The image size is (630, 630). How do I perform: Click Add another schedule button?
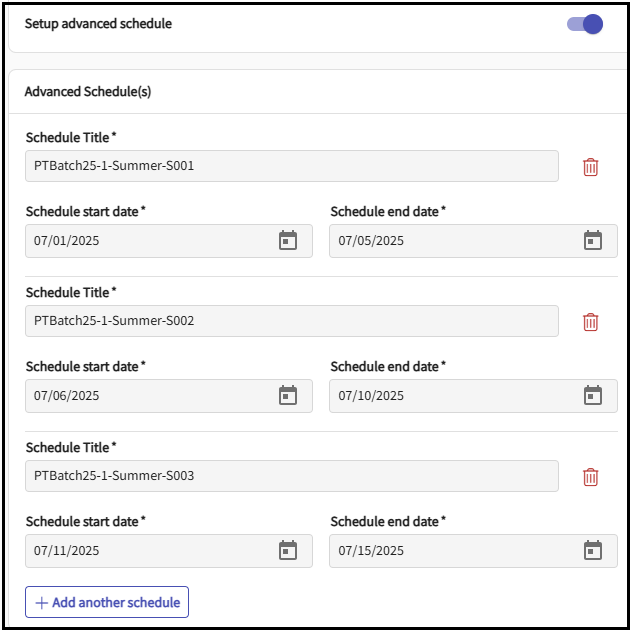pyautogui.click(x=107, y=602)
